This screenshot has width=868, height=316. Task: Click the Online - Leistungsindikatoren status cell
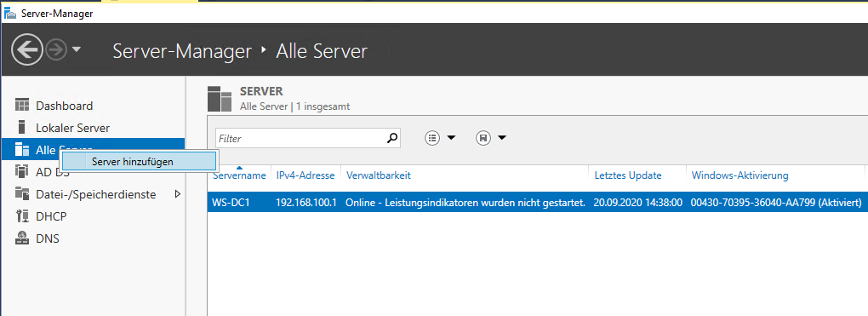465,203
